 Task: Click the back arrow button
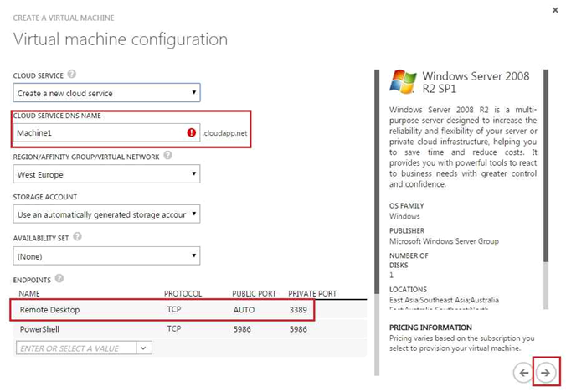pyautogui.click(x=523, y=373)
